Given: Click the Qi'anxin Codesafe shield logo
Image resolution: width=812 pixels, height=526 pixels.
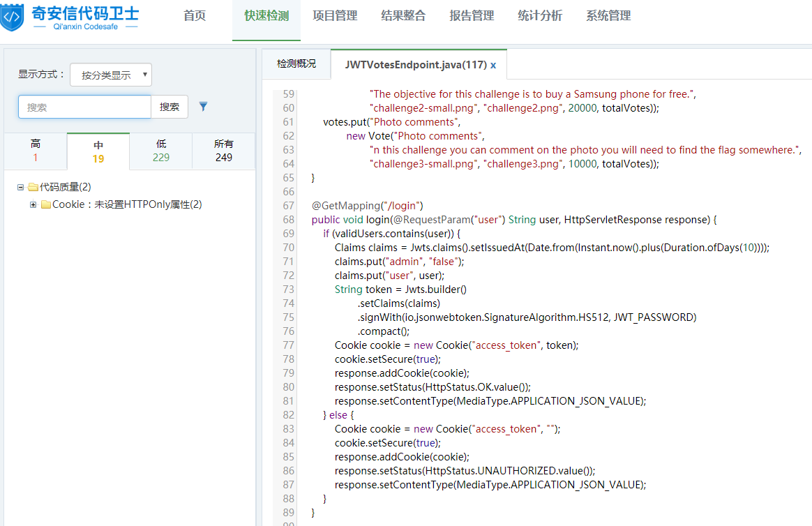Looking at the screenshot, I should (x=13, y=17).
